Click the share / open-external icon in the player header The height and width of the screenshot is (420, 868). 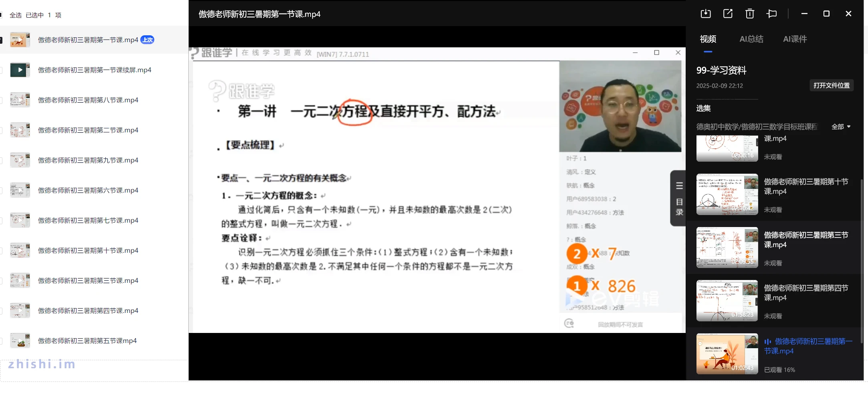728,14
